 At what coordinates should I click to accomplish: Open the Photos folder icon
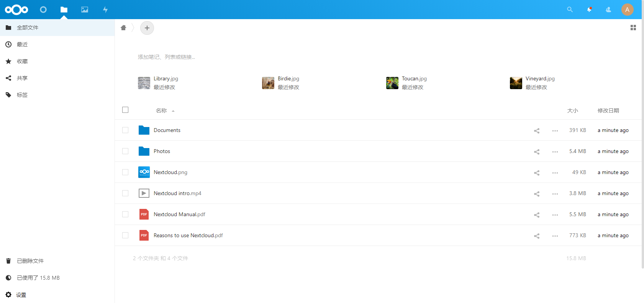coord(144,151)
